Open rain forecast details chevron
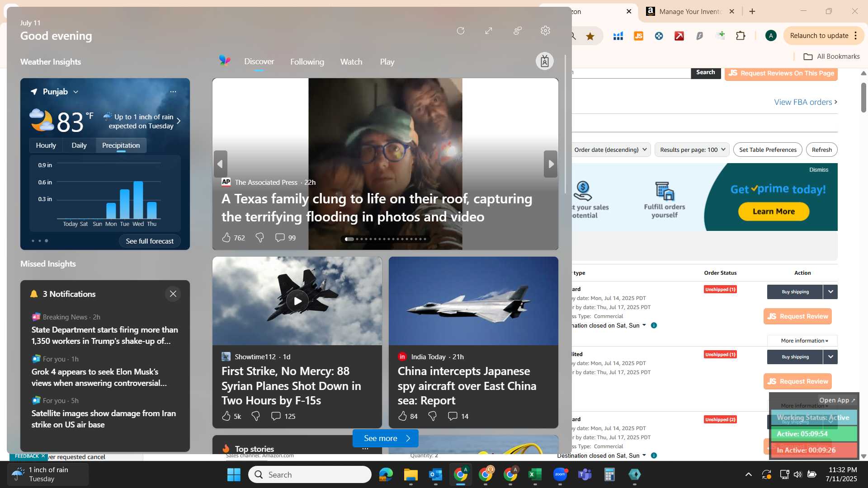Screen dimensions: 868x488 [179, 121]
